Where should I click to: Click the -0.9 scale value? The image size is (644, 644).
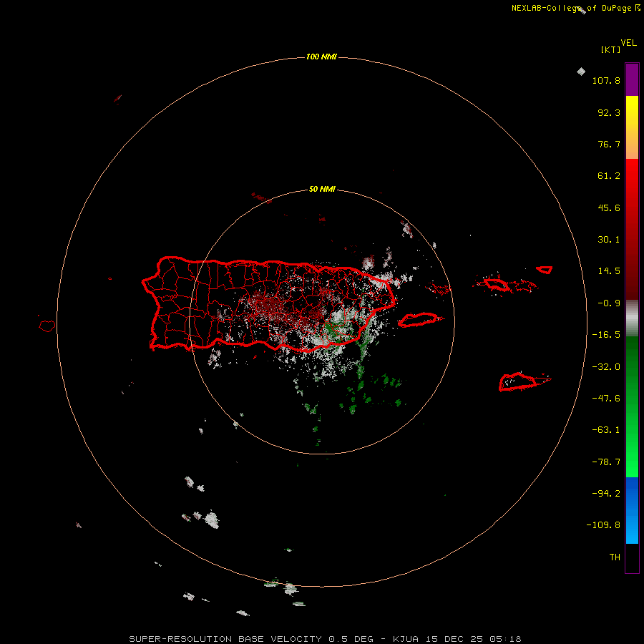pos(609,303)
